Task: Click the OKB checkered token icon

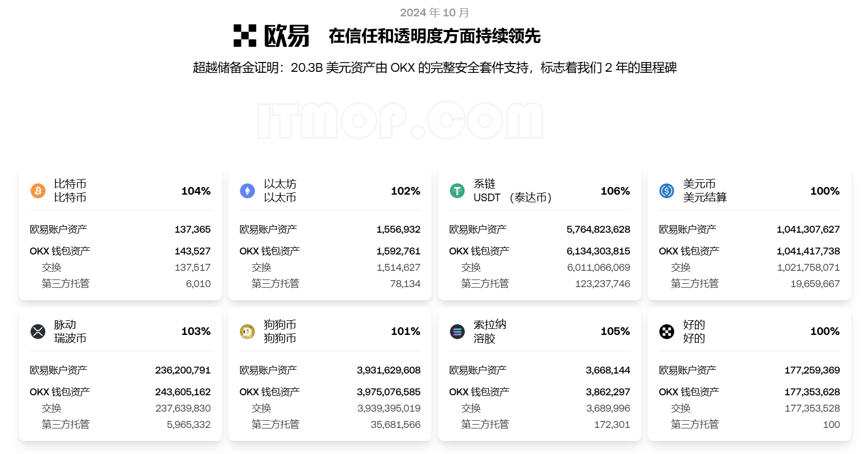Action: (667, 331)
